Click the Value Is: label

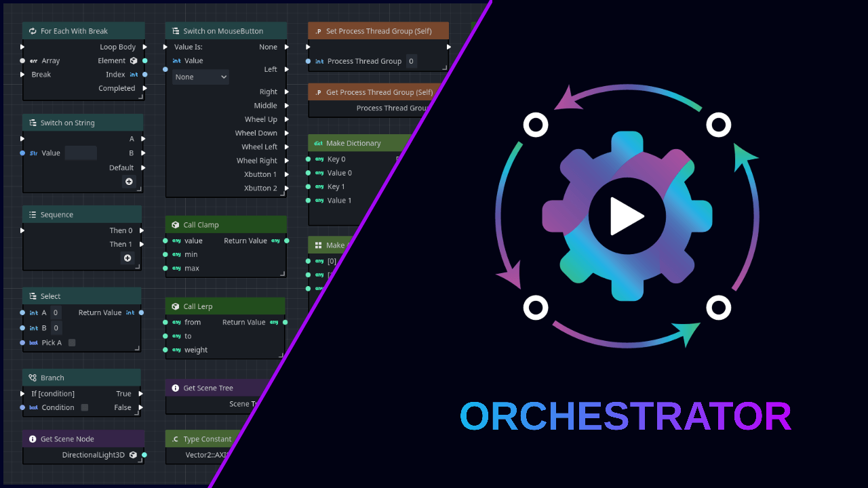click(x=189, y=47)
